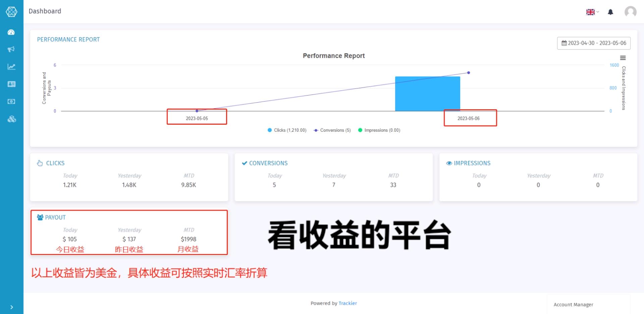Open the notifications bell
644x314 pixels.
click(610, 12)
